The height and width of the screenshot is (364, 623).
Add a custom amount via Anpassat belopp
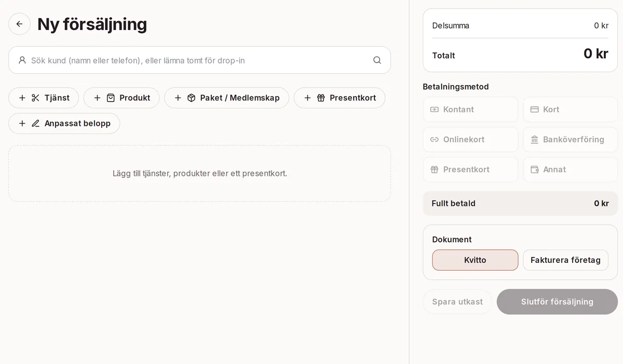click(x=64, y=123)
